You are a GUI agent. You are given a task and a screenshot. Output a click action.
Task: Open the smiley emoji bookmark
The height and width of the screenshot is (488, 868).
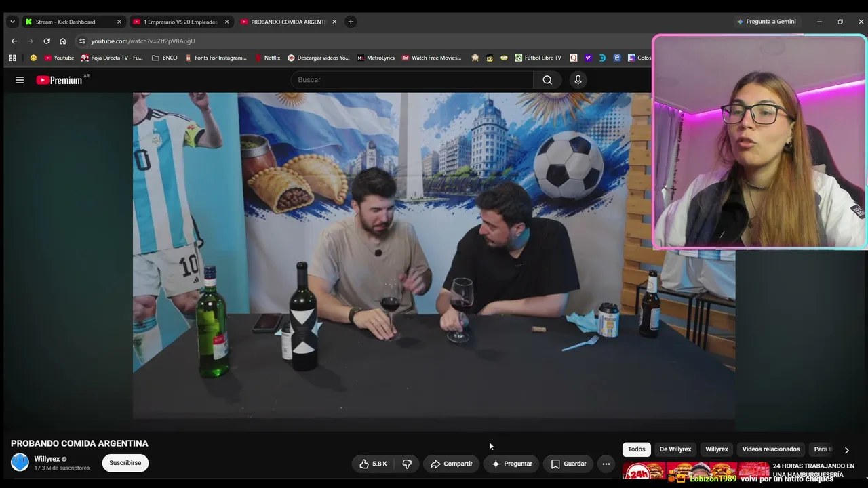click(33, 58)
